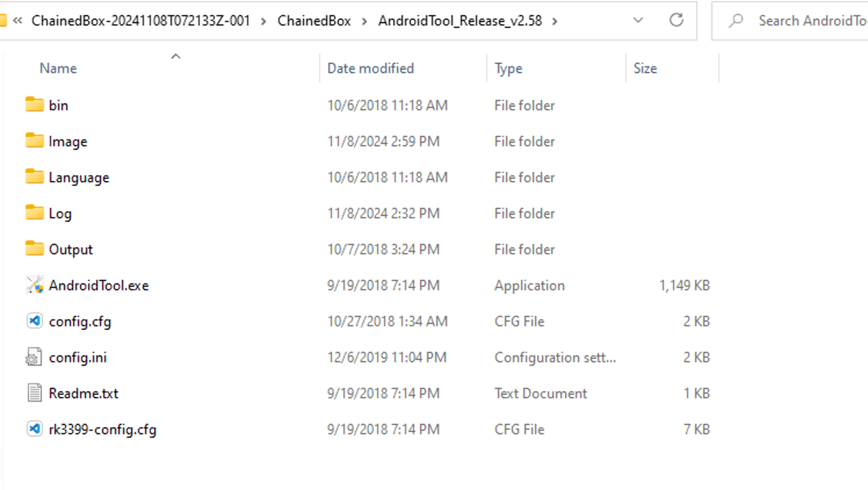Click the refresh icon in address bar
Screen dimensions: 868x490
tap(677, 20)
